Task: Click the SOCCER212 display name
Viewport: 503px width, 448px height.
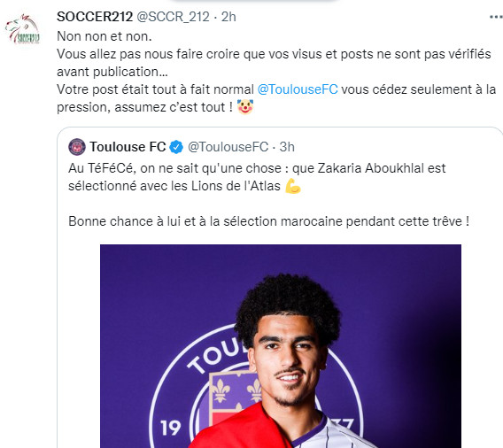Action: (x=95, y=17)
